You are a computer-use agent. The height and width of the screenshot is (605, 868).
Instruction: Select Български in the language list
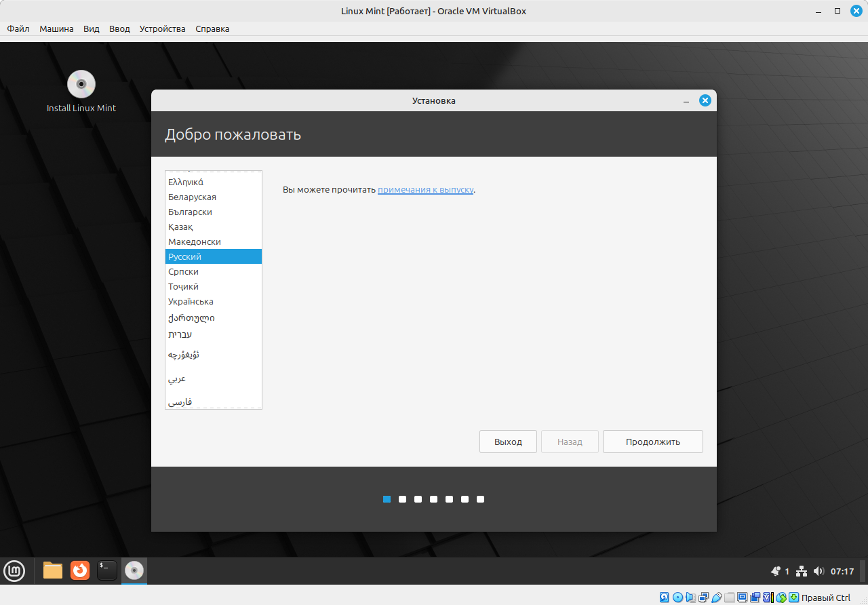click(214, 212)
